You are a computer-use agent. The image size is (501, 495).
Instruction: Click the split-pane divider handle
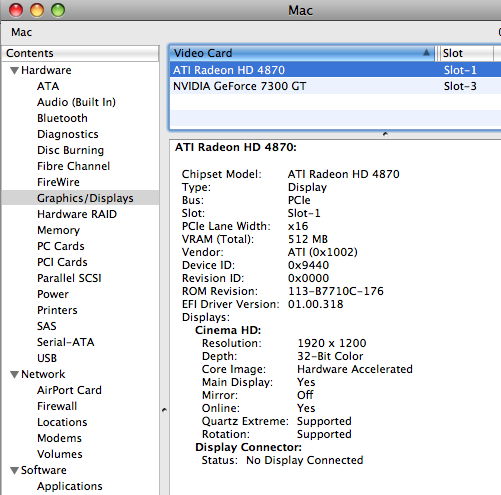(x=385, y=134)
